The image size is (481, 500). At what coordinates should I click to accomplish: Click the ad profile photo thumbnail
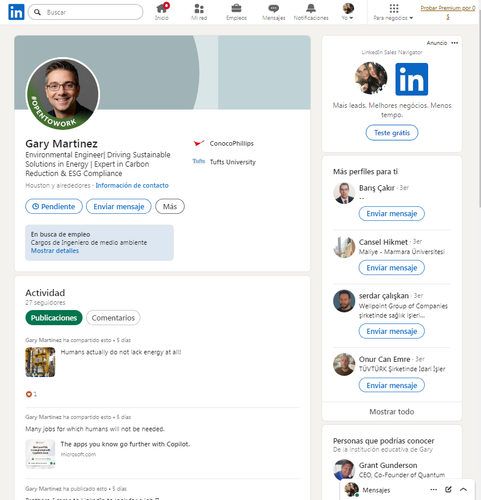(371, 78)
